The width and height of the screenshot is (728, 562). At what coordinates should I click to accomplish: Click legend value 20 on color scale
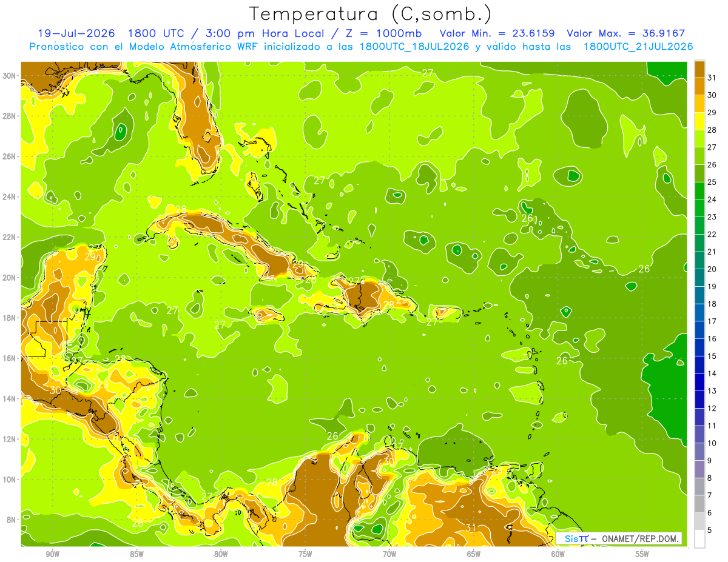tap(712, 269)
